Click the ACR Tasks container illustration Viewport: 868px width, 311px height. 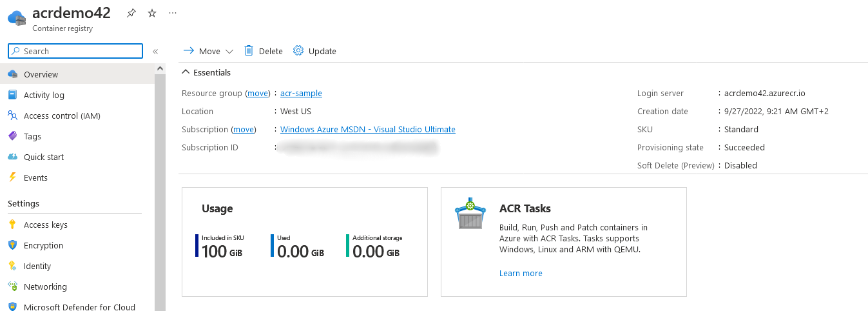(470, 215)
